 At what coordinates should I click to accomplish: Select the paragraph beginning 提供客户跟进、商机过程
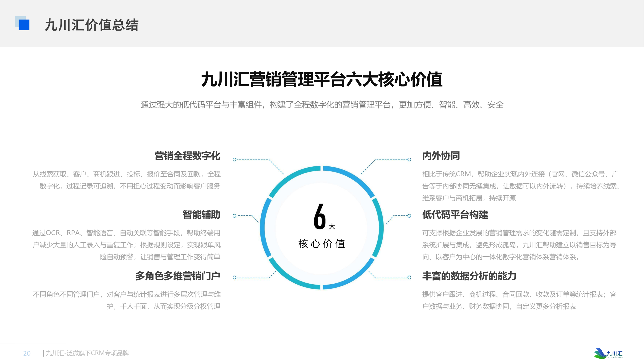point(519,300)
